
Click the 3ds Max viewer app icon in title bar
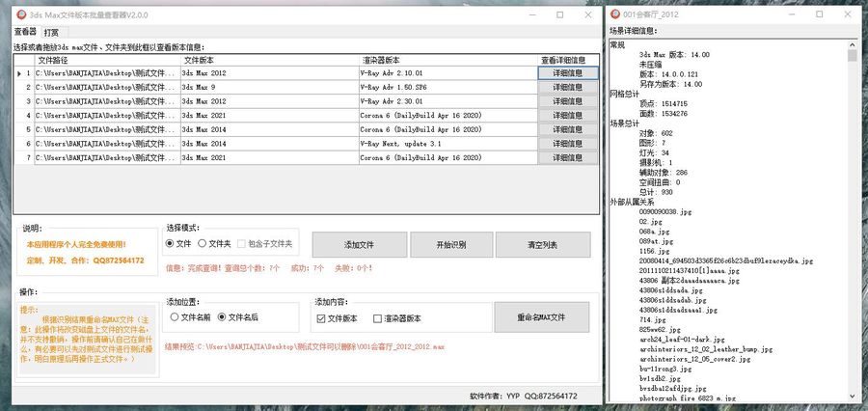pyautogui.click(x=21, y=14)
